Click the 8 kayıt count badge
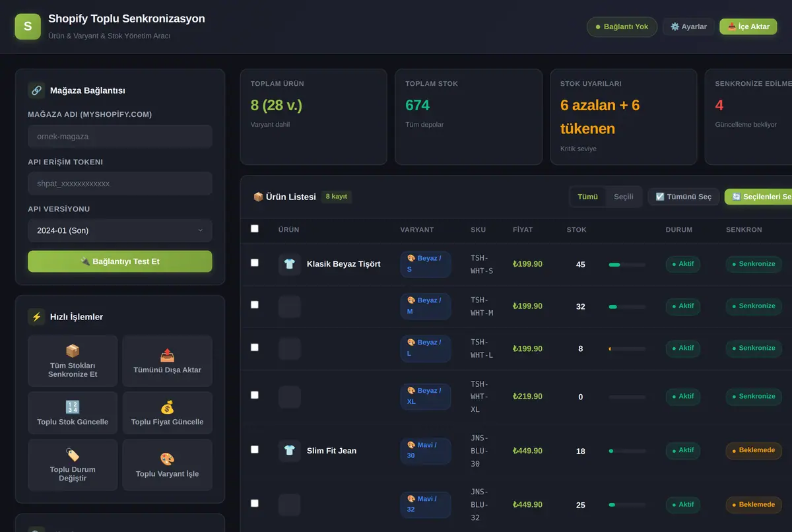792x532 pixels. pyautogui.click(x=337, y=197)
